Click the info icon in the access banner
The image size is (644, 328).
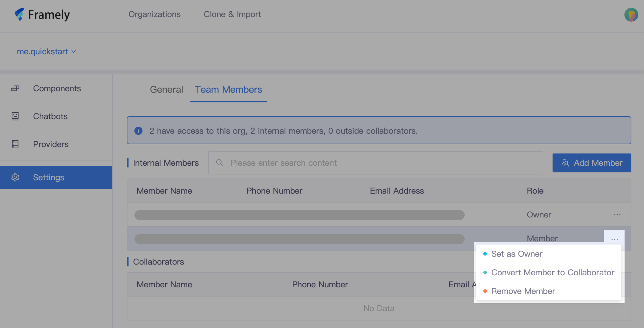138,131
